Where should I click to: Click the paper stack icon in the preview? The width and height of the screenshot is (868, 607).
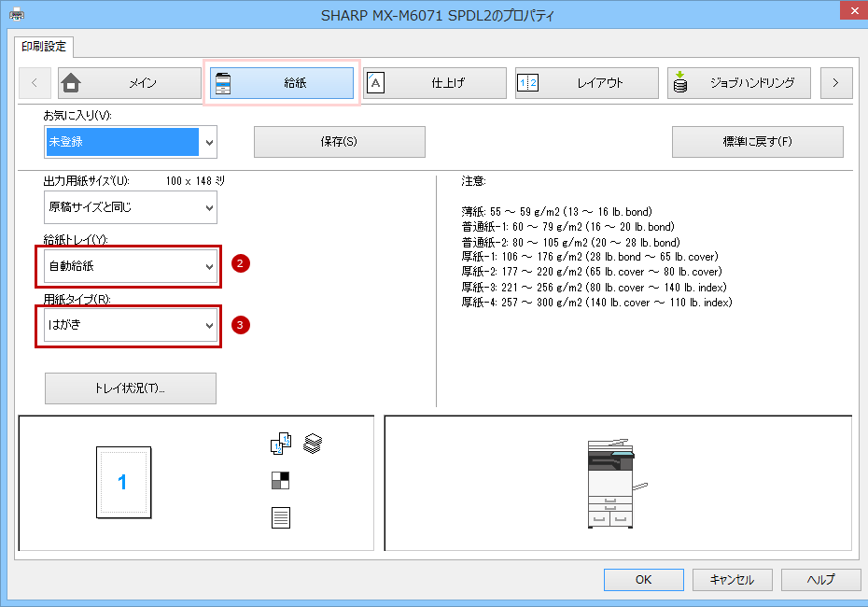coord(313,444)
